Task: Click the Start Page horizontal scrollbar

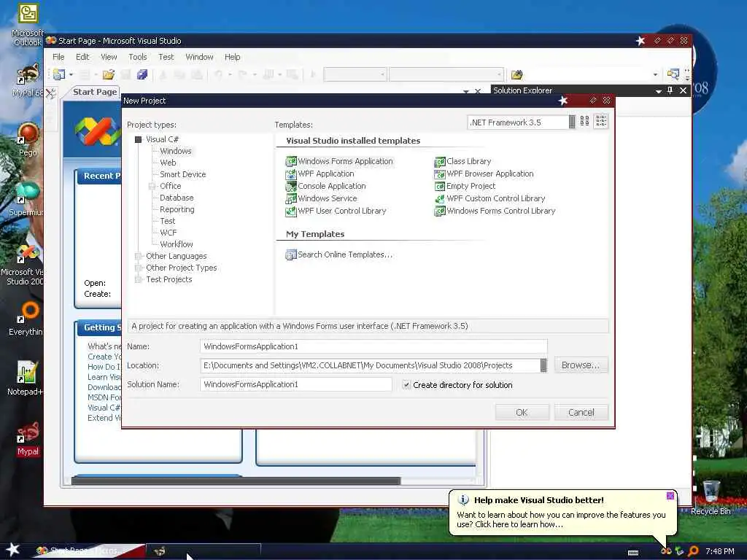Action: click(236, 481)
